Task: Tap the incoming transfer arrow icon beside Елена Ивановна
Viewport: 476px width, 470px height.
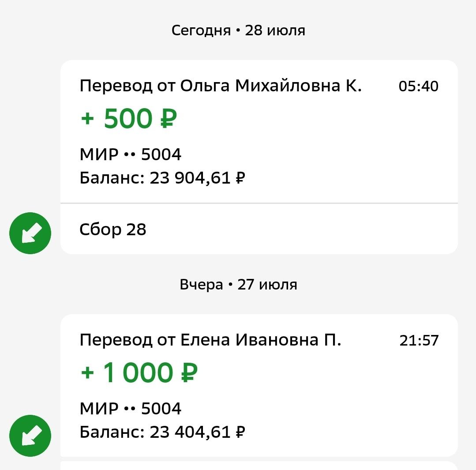Action: click(x=30, y=436)
